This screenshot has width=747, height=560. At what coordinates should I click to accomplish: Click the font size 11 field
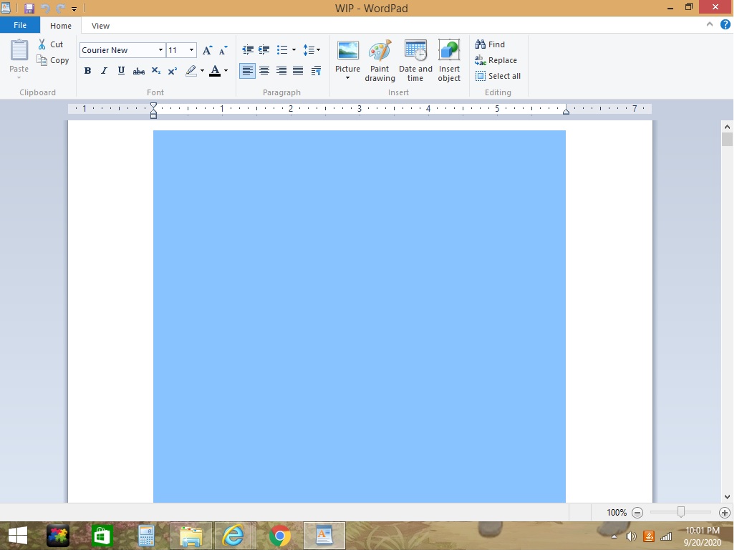pyautogui.click(x=177, y=51)
